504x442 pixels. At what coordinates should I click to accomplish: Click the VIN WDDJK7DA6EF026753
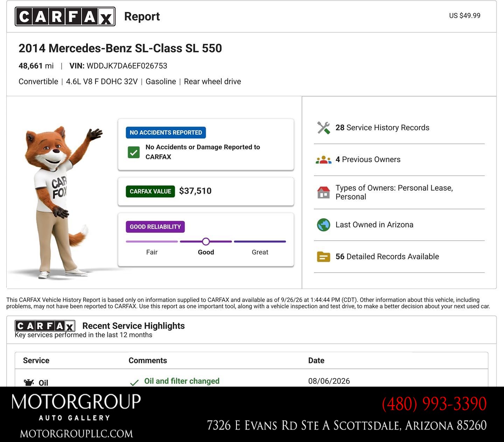118,66
